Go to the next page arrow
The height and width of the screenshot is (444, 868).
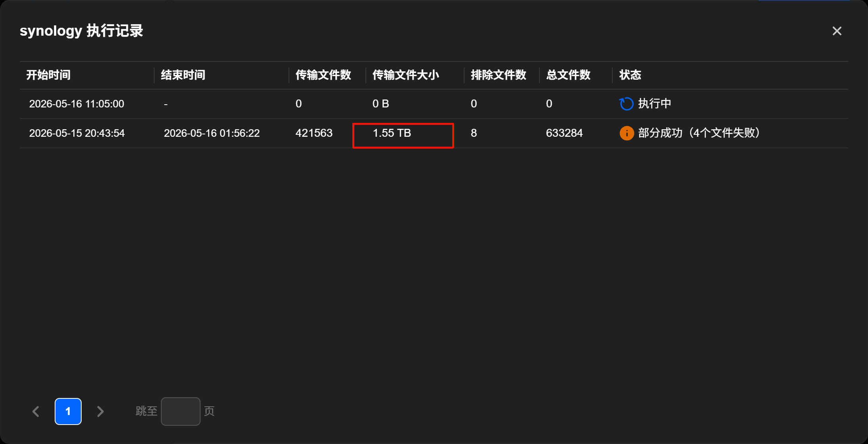pos(100,411)
